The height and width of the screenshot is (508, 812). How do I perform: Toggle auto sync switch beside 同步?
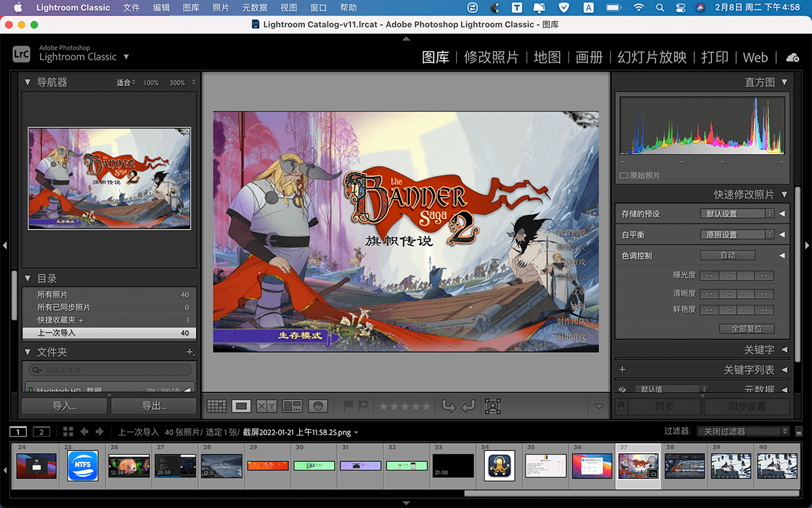(623, 406)
